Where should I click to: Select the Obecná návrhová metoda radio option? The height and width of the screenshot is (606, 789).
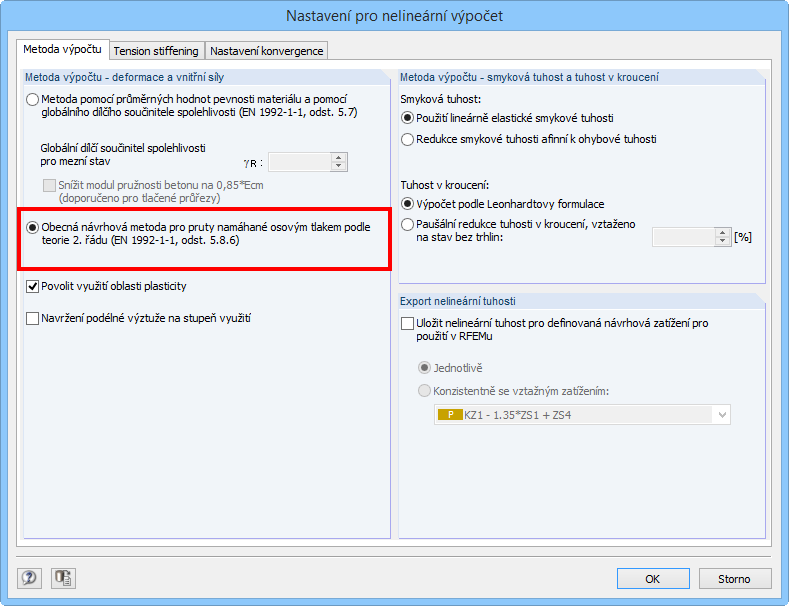[33, 228]
